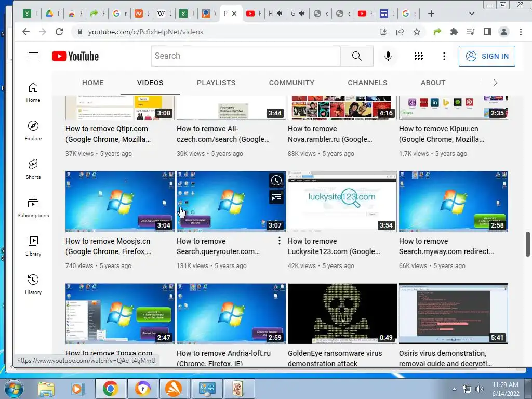Open Explore in the sidebar
The width and height of the screenshot is (532, 399).
(33, 131)
